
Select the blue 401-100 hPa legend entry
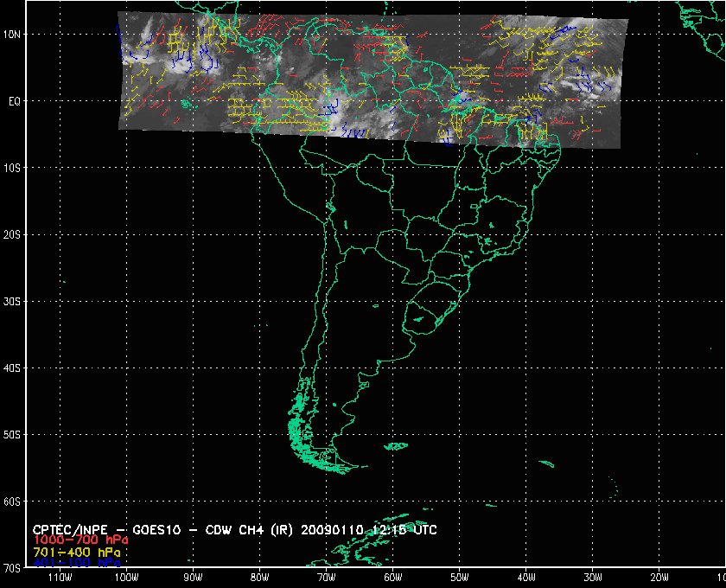coord(77,563)
